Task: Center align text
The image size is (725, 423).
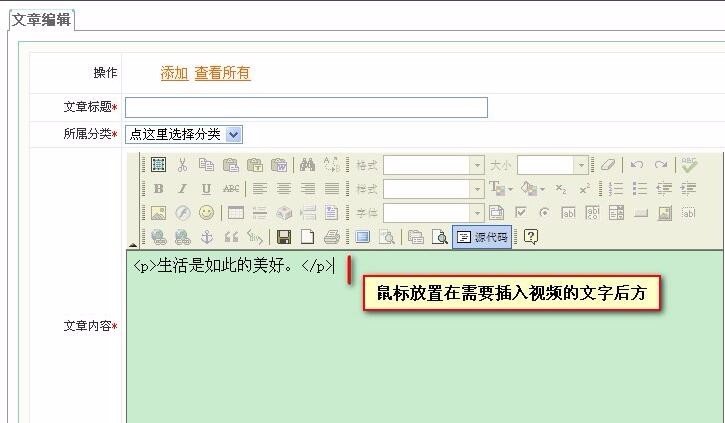Action: click(x=284, y=189)
